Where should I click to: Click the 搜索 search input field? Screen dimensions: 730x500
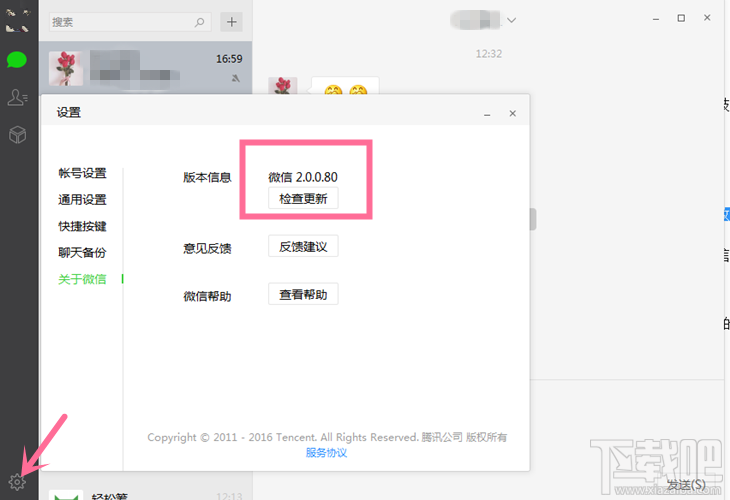[x=130, y=22]
